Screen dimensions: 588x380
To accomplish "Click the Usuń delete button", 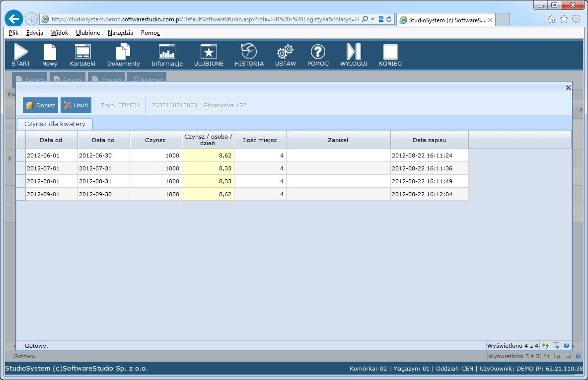I will pyautogui.click(x=75, y=105).
